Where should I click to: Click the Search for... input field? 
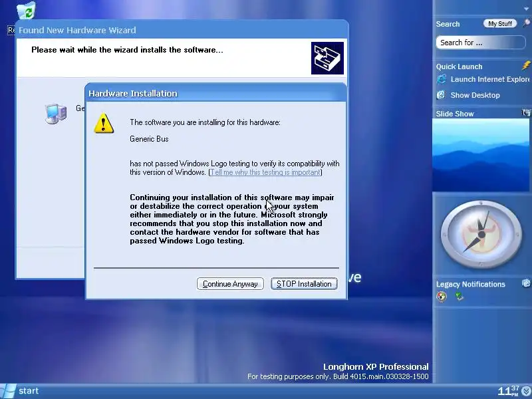click(x=480, y=43)
